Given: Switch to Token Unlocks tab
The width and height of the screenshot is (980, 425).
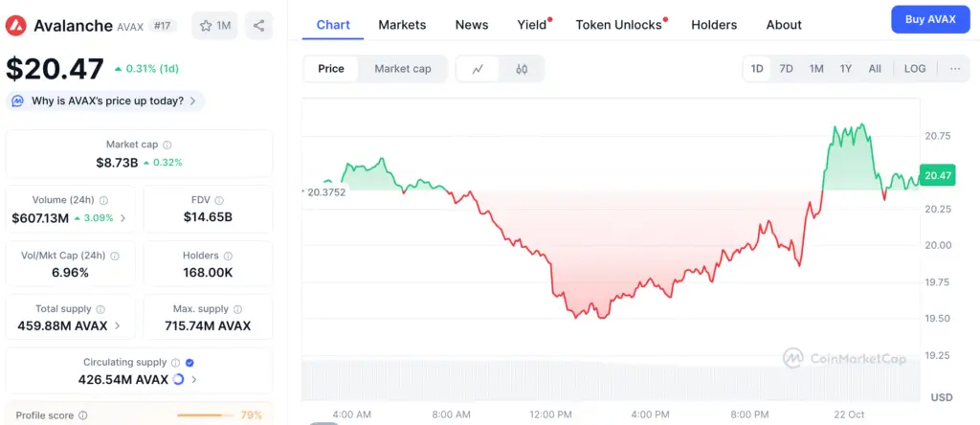Looking at the screenshot, I should pos(618,25).
